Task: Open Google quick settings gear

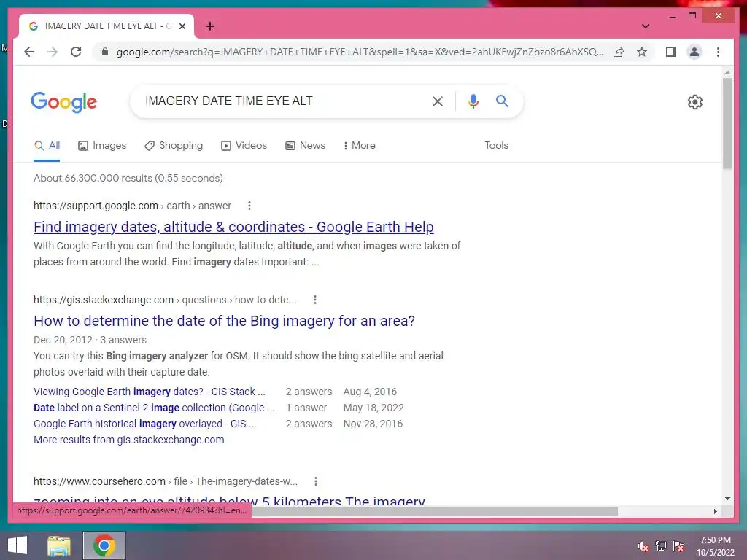Action: click(x=694, y=102)
